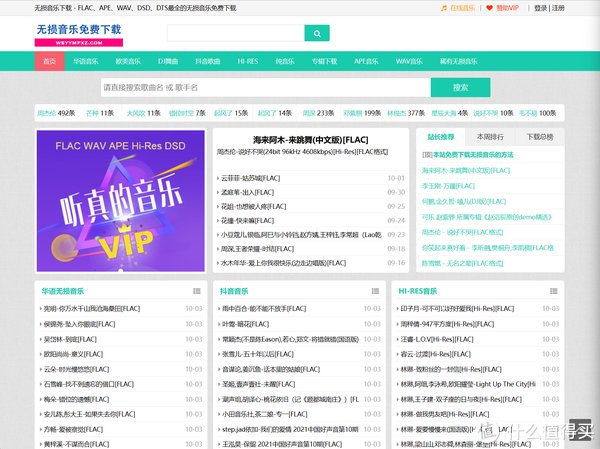
Task: Click the 芒种 11条 tag
Action: click(x=100, y=113)
